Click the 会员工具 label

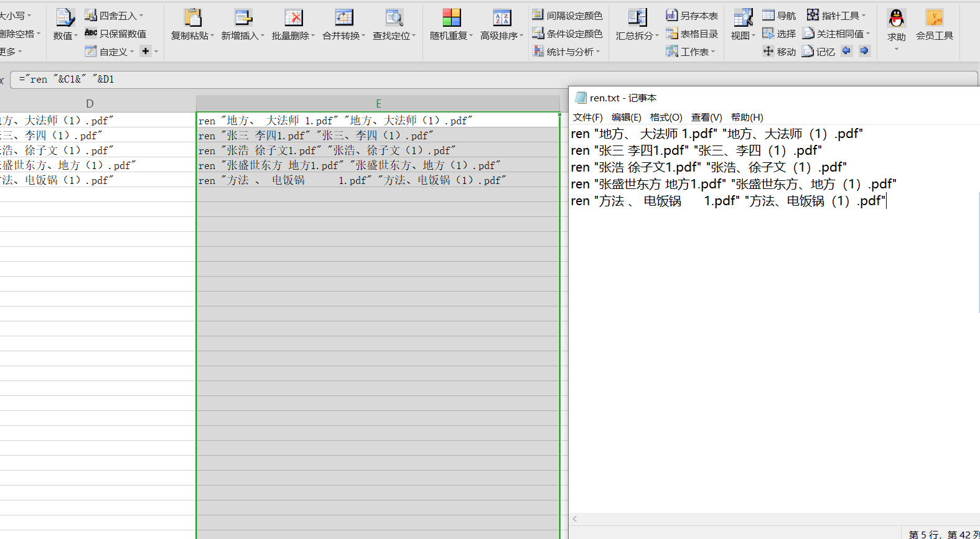(935, 36)
